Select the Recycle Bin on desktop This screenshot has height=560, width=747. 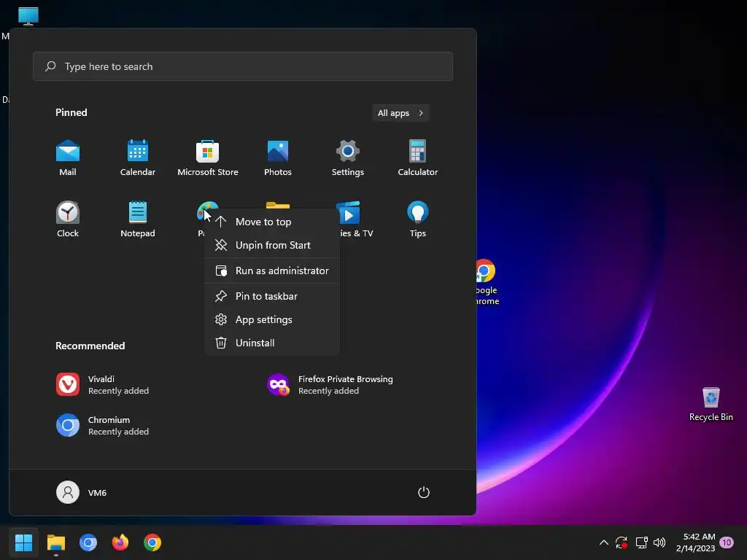(x=711, y=404)
